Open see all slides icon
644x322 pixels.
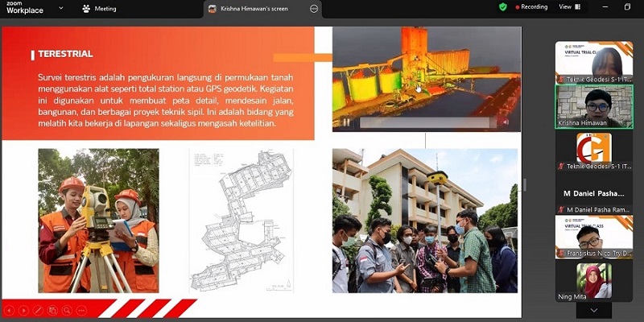pos(52,309)
